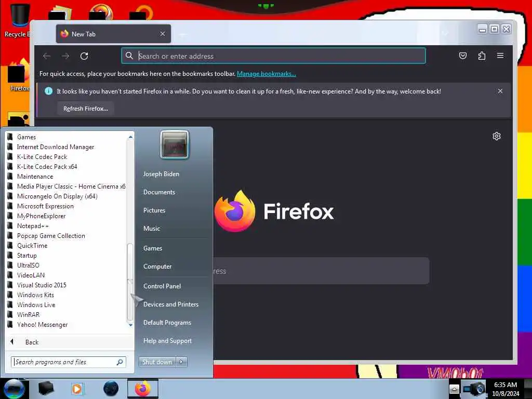Click the taskbar clock showing 6:35 AM
The height and width of the screenshot is (399, 532).
click(x=506, y=389)
